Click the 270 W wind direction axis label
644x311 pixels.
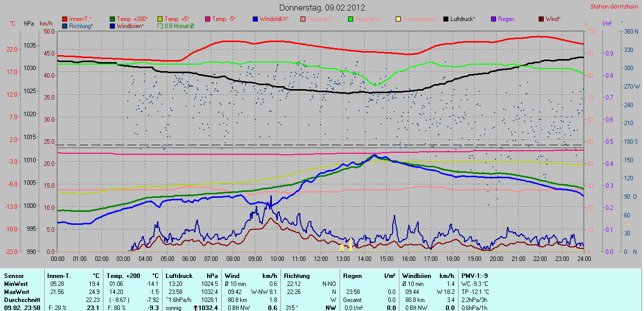tap(631, 86)
